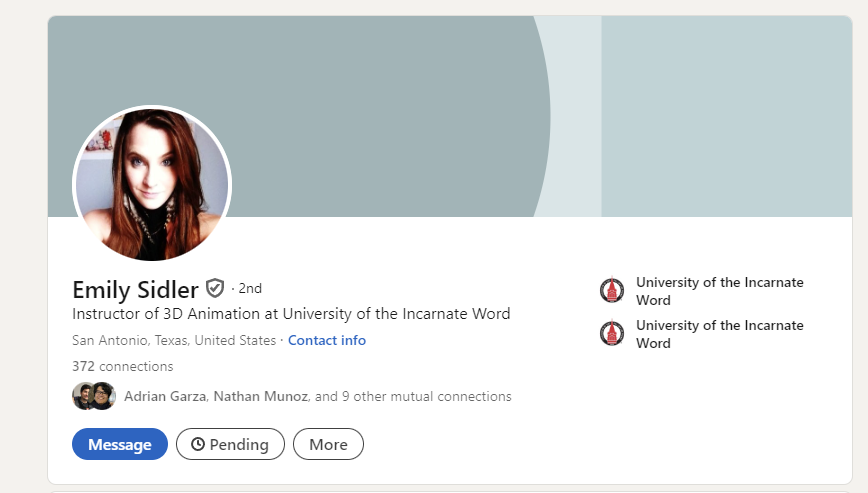View the 372 connections list
Image resolution: width=868 pixels, height=493 pixels.
[x=122, y=366]
